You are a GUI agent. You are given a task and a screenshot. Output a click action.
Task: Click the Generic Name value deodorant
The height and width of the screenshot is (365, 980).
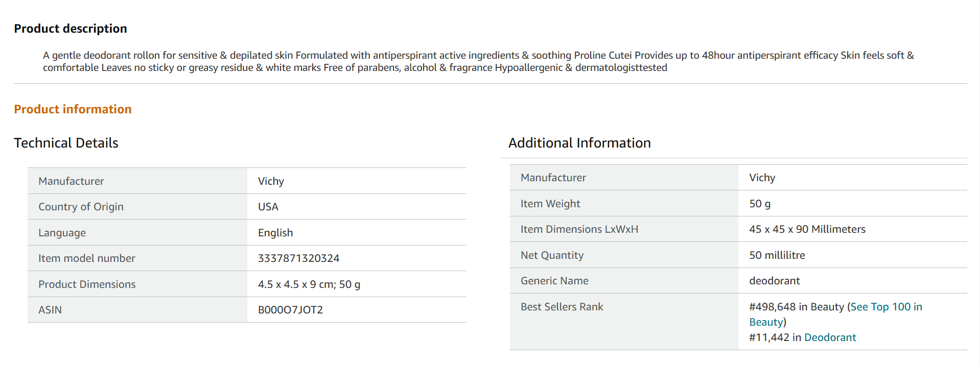coord(774,281)
